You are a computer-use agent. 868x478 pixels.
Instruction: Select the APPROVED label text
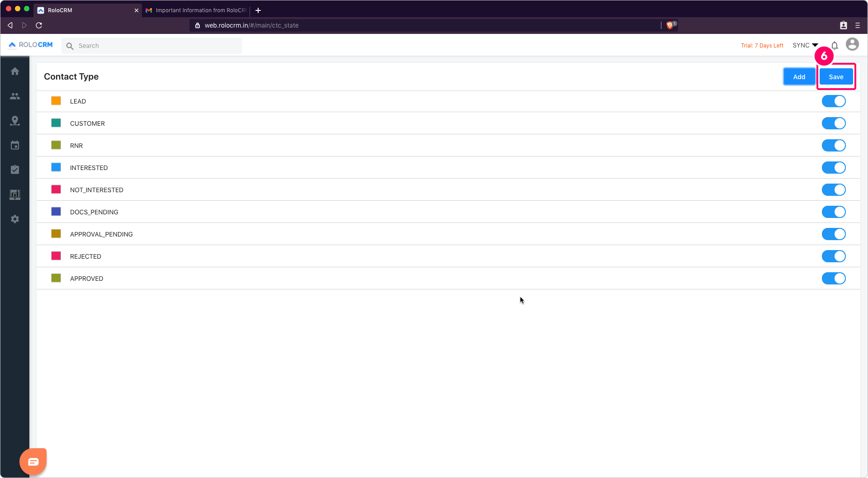click(86, 279)
